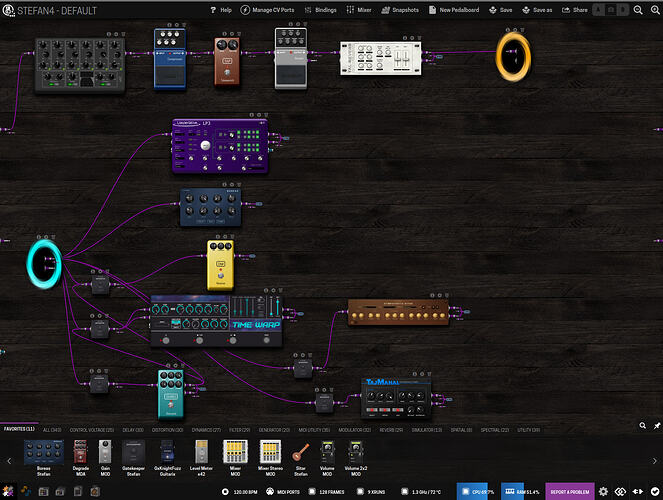Click Save in the top toolbar
This screenshot has height=500, width=663.
coord(501,10)
